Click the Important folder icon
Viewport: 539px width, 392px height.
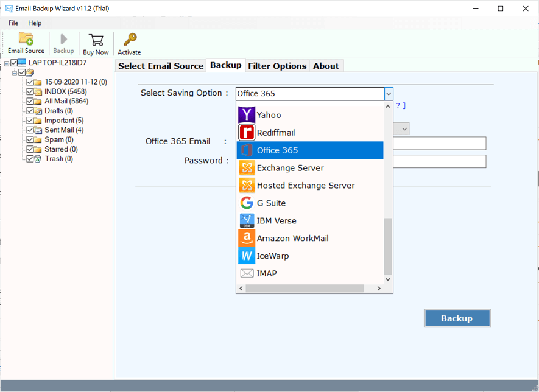[38, 121]
